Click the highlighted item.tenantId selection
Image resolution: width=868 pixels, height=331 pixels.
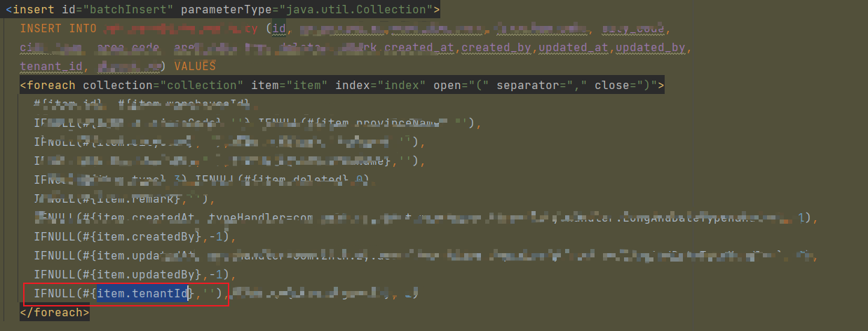coord(142,293)
